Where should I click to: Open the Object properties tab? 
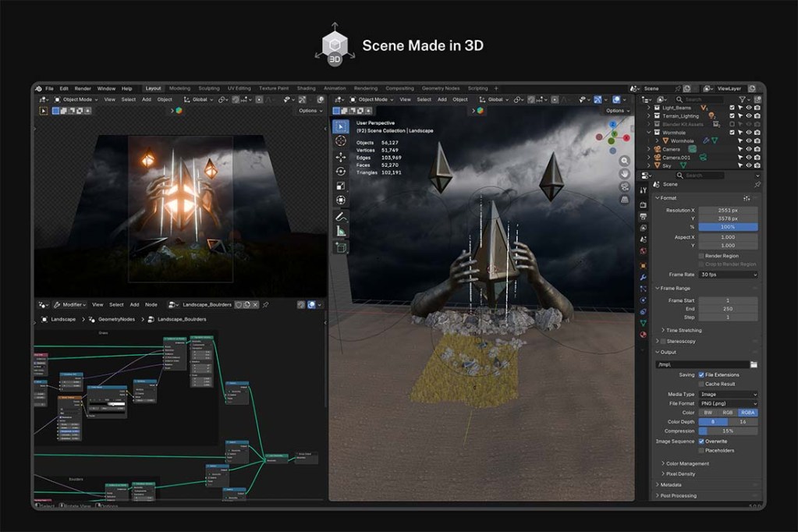click(x=644, y=266)
